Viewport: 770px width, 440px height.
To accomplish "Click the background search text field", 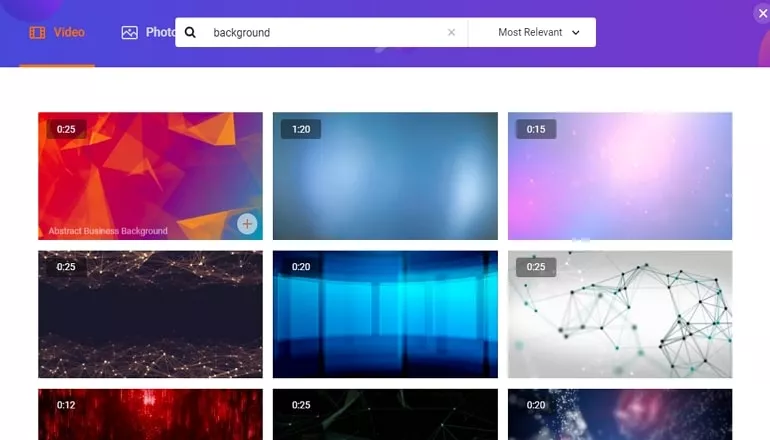I will pos(324,32).
